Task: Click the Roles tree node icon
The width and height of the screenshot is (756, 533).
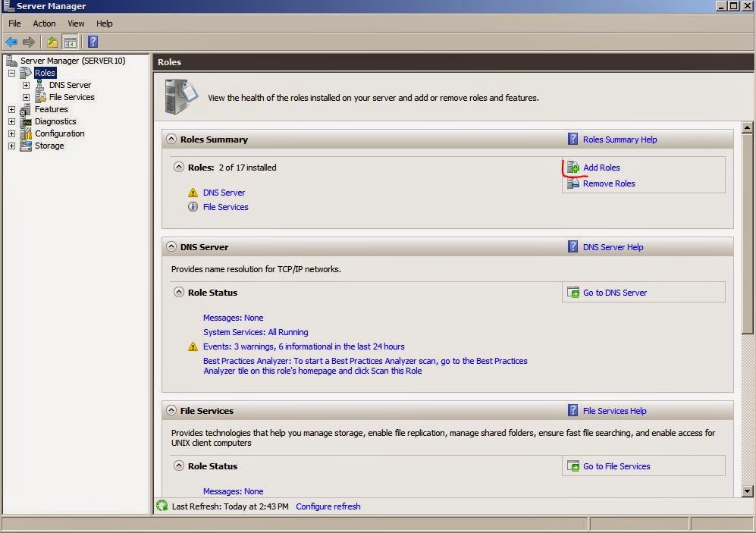Action: point(26,73)
